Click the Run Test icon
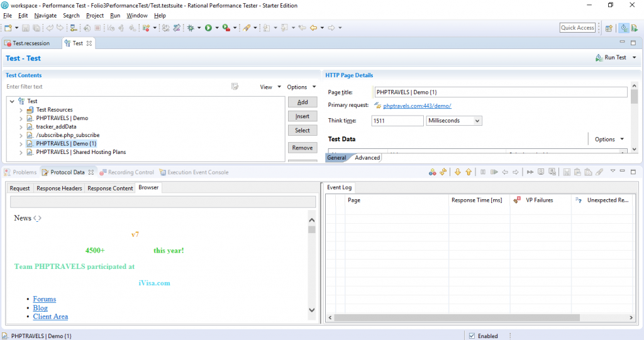This screenshot has width=644, height=340. point(599,58)
